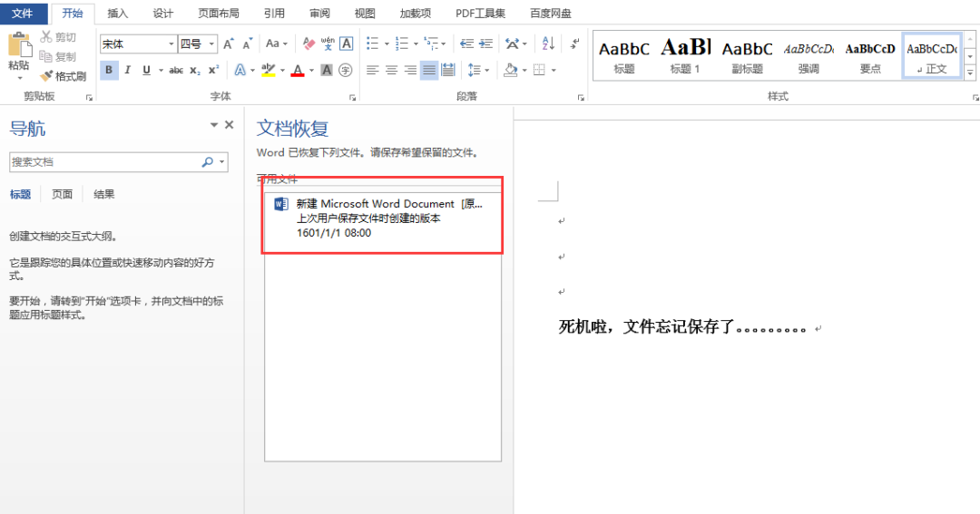Switch to Pages (页面) navigation tab

(62, 194)
